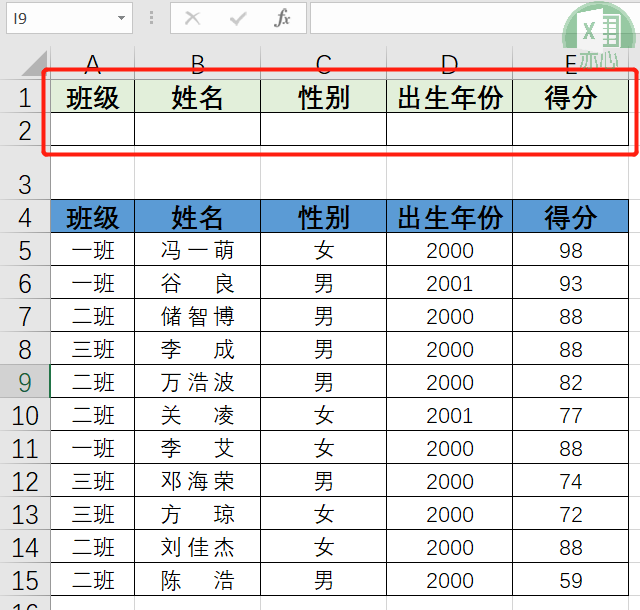This screenshot has width=640, height=610.
Task: Click name cell 储智博
Action: (198, 316)
